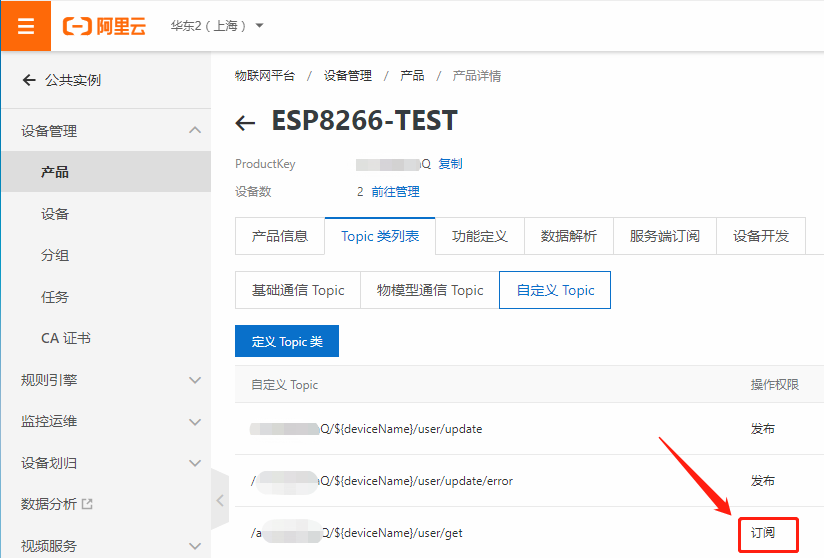Switch to the 功能定义 tab
Viewport: 824px width, 558px height.
pyautogui.click(x=480, y=236)
